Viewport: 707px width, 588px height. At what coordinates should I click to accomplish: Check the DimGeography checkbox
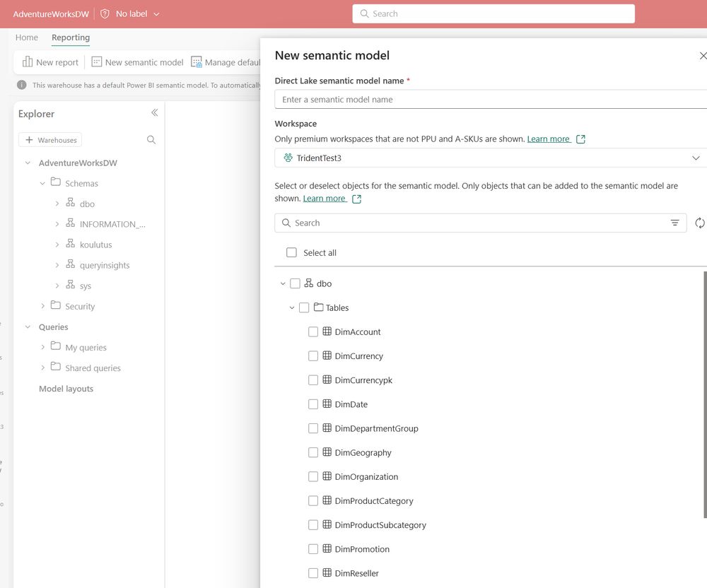coord(313,453)
